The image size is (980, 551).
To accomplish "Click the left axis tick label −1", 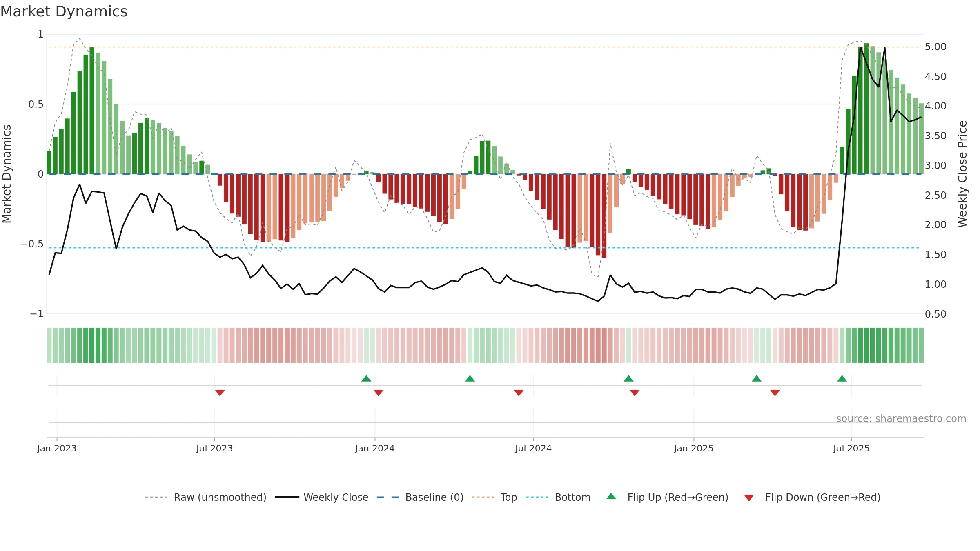I will click(37, 314).
